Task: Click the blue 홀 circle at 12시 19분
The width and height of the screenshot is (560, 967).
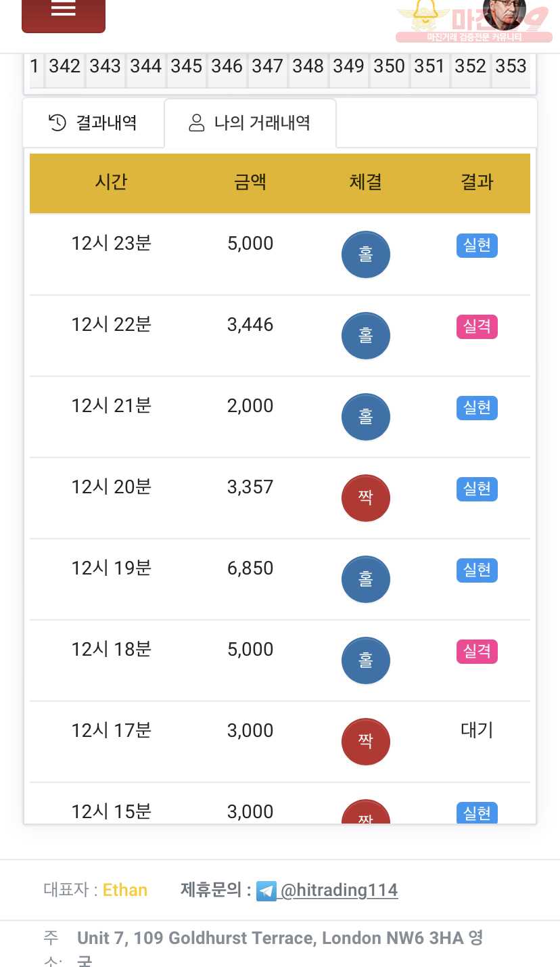Action: click(x=366, y=579)
